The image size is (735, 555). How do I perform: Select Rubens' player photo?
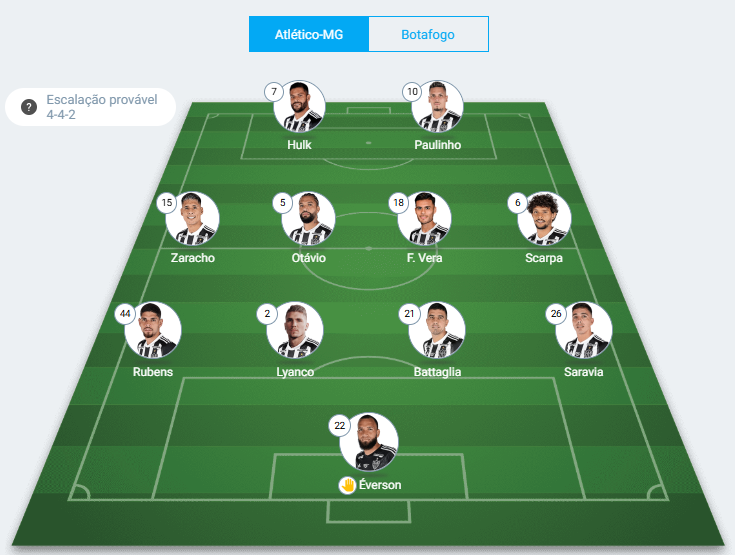(x=153, y=330)
